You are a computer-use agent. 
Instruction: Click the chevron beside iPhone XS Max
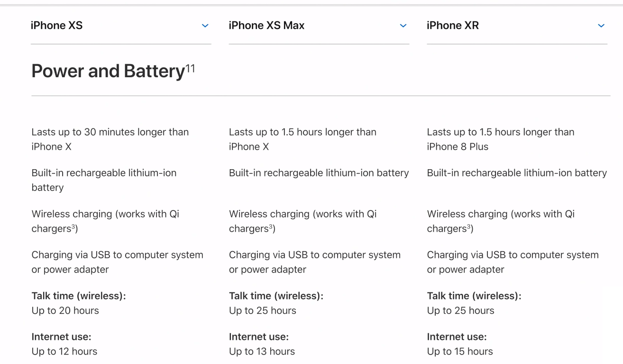(x=403, y=26)
